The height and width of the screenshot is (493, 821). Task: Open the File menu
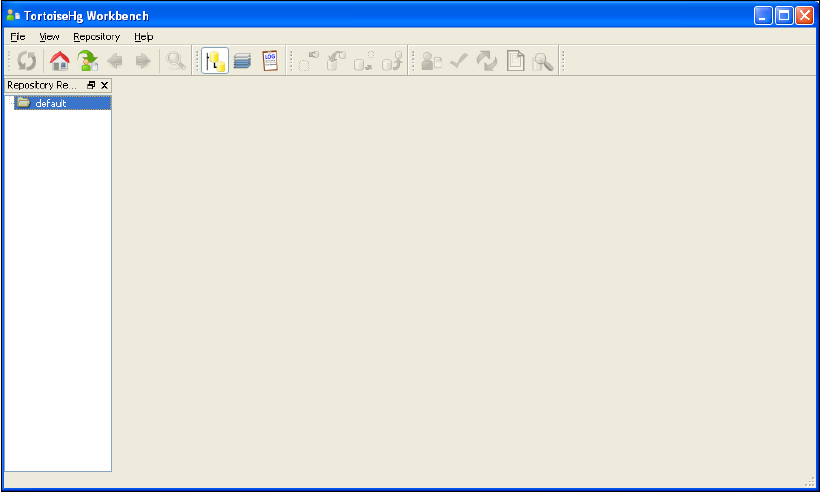[18, 37]
